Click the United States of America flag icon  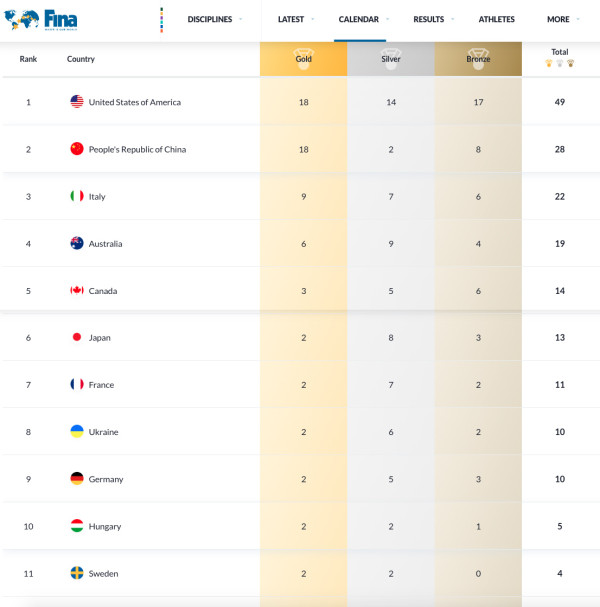click(77, 102)
